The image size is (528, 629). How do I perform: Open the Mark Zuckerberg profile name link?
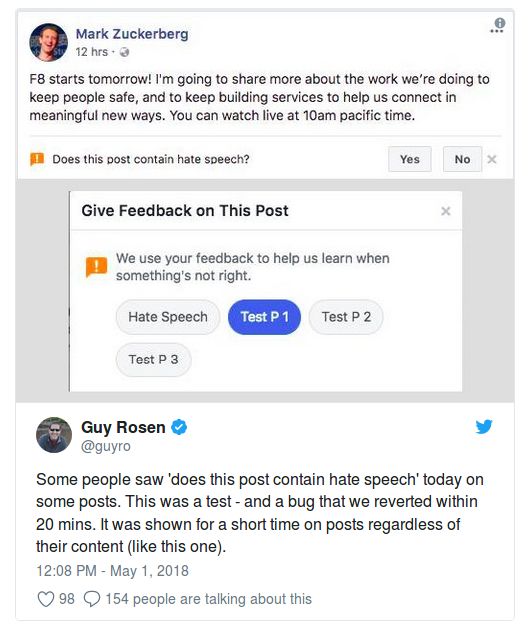132,34
